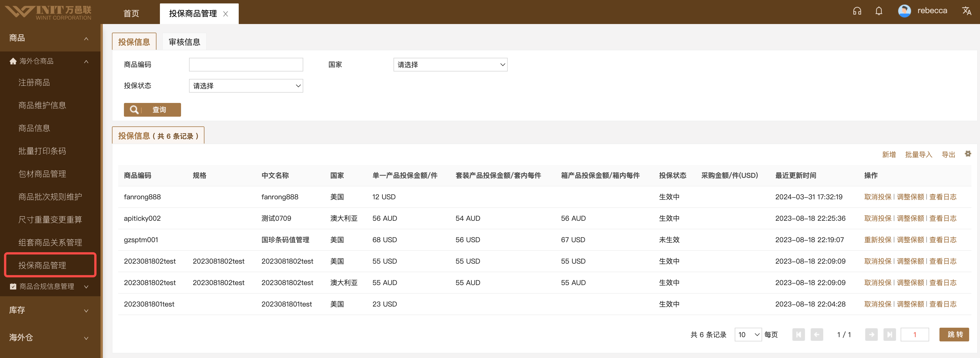Go to the first page

click(x=798, y=335)
